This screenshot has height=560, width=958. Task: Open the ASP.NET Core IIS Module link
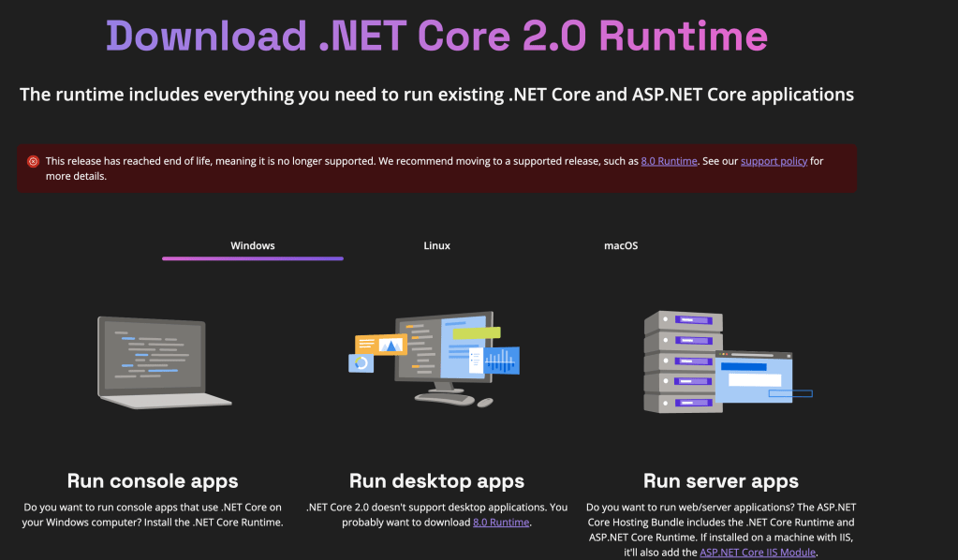tap(758, 553)
